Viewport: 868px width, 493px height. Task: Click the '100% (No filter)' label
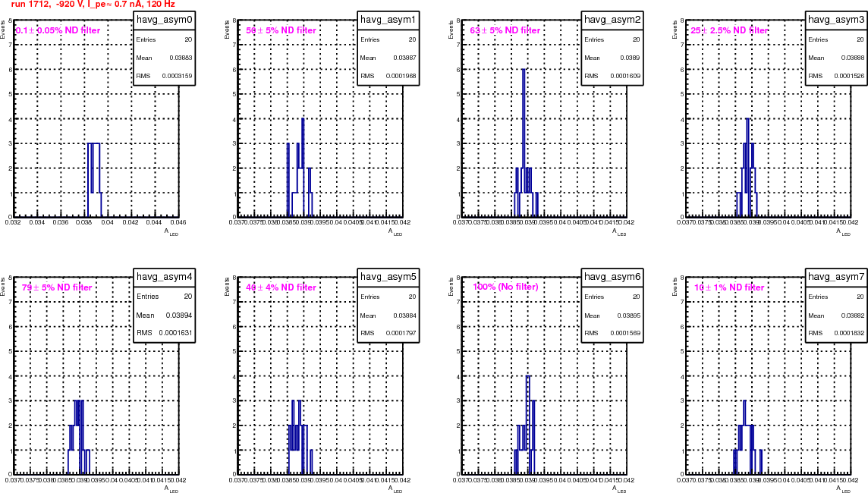[505, 287]
